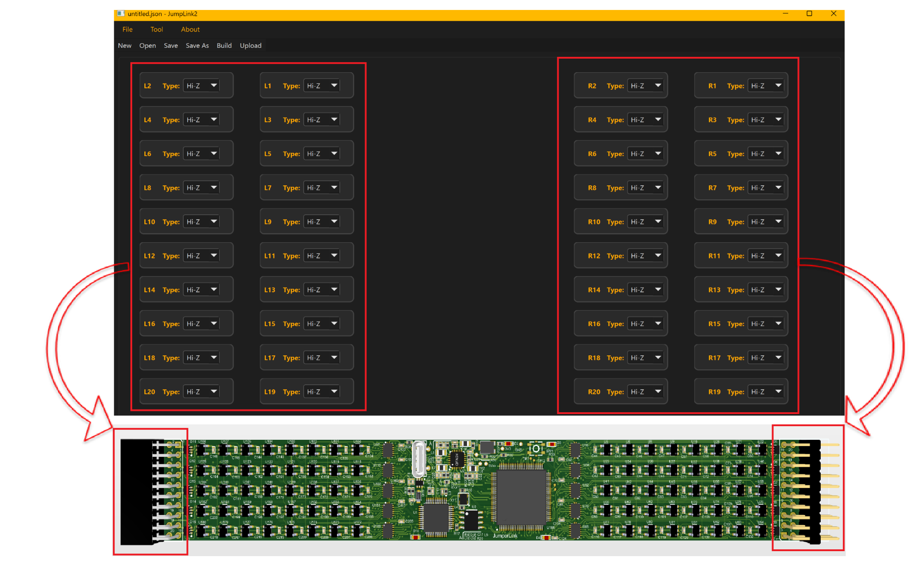
Task: Select the R8 Type dropdown
Action: [x=645, y=188]
